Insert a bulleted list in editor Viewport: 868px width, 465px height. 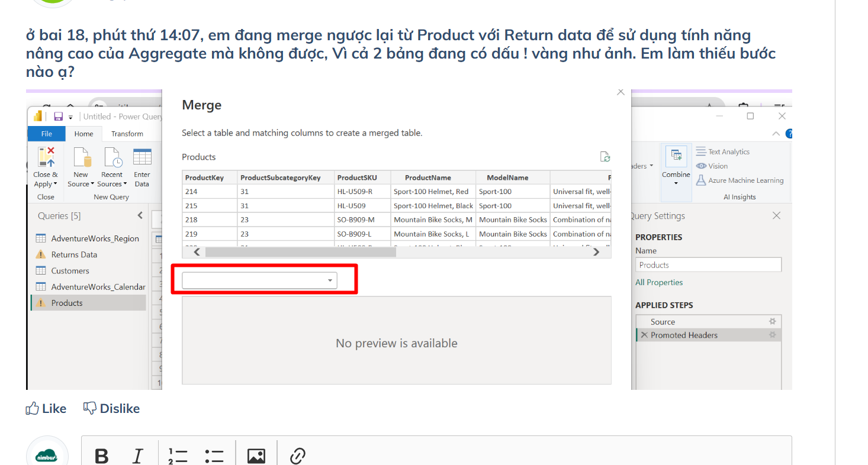[214, 456]
